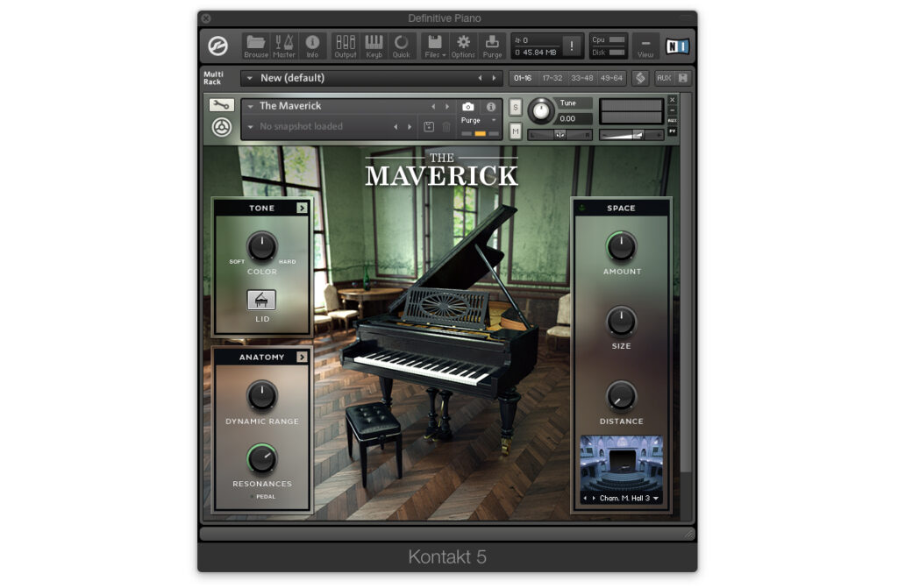Open the instrument Purge dropdown

pos(494,120)
